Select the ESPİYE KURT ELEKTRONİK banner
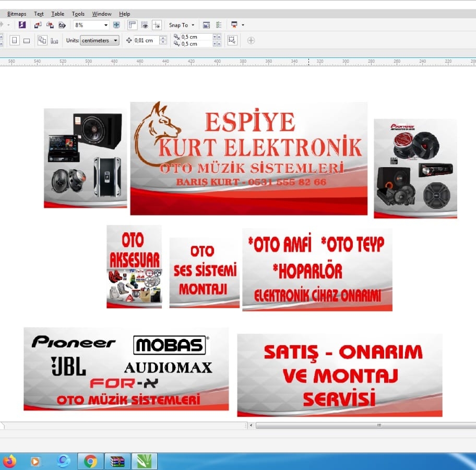The image size is (476, 470). click(248, 158)
